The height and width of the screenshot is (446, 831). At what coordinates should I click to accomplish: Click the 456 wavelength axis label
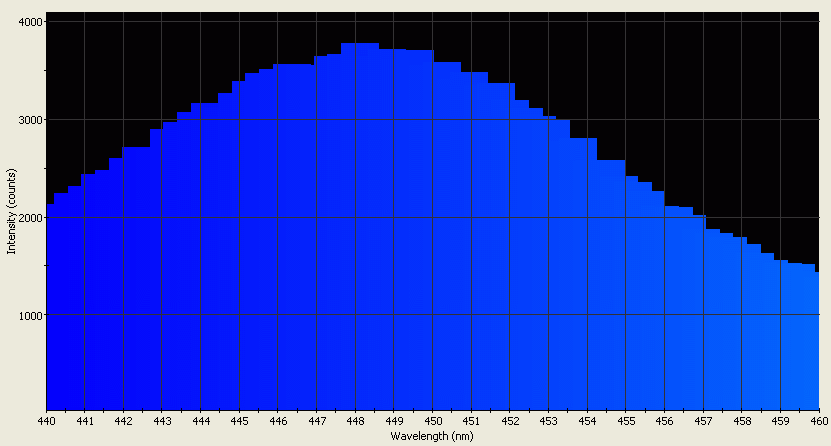(x=665, y=421)
